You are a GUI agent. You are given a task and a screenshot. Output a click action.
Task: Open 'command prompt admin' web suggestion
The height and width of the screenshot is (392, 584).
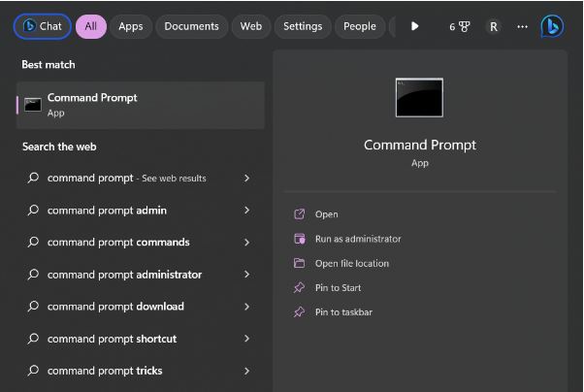[141, 211]
